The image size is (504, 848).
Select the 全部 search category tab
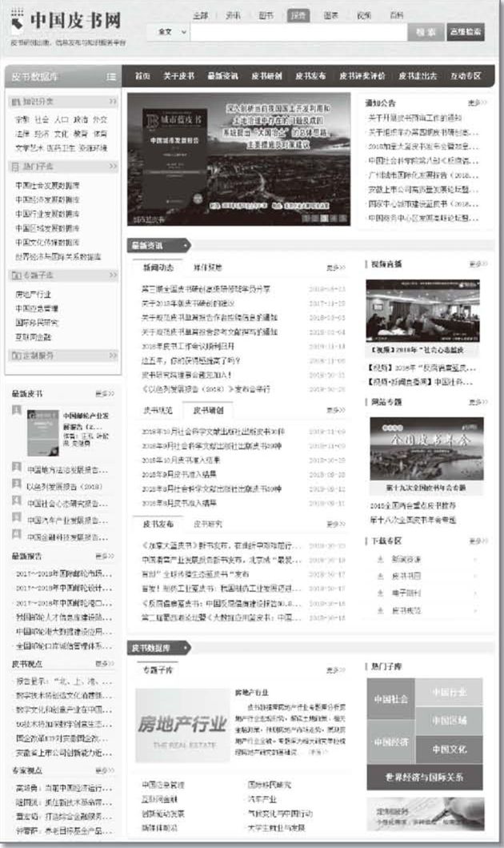(201, 16)
